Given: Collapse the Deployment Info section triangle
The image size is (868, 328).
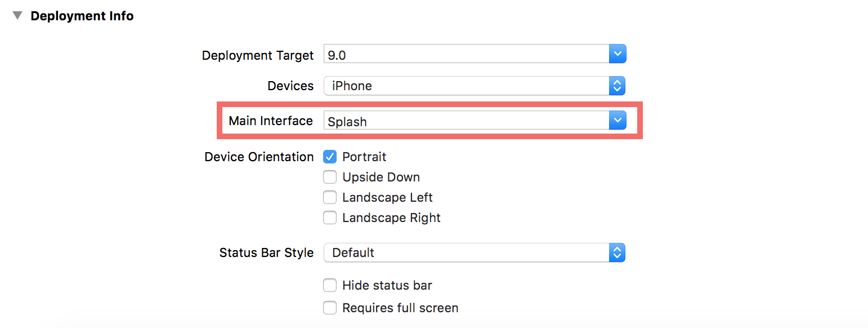Looking at the screenshot, I should point(17,16).
